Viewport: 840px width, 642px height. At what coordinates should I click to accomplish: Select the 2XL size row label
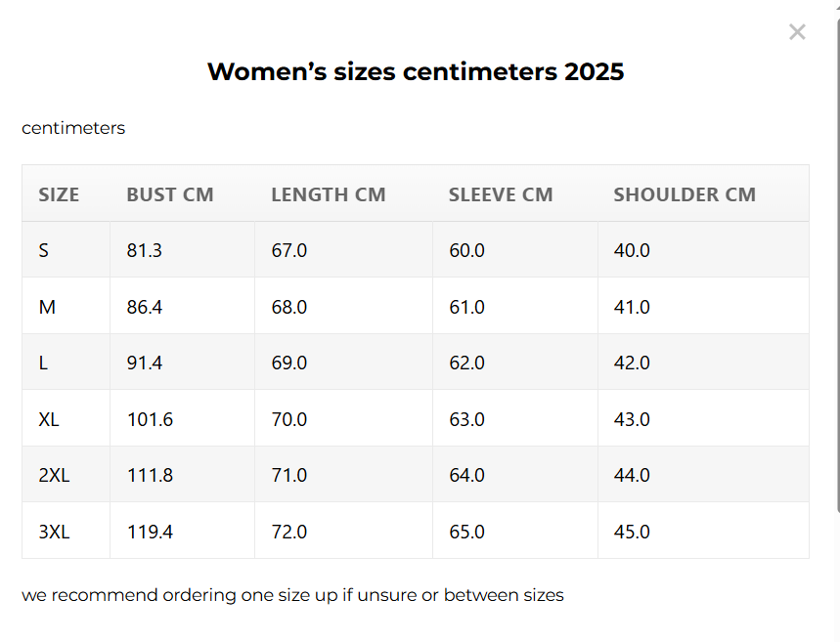53,475
